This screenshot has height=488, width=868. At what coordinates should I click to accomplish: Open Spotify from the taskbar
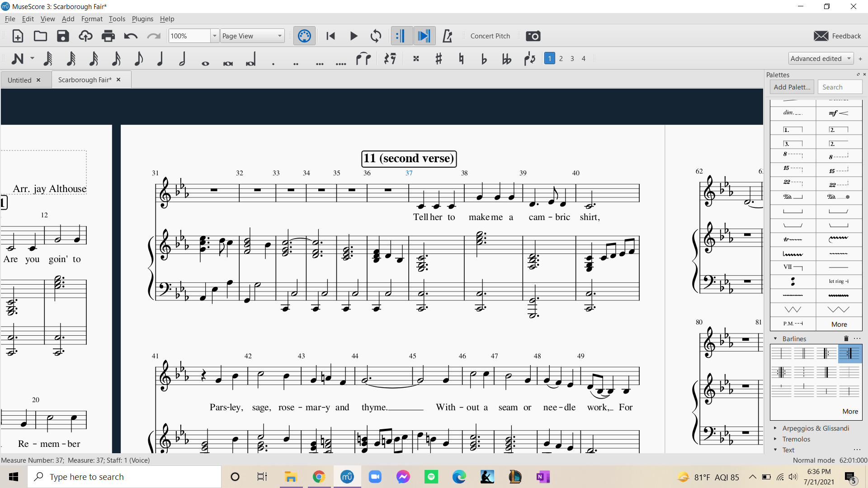pos(431,477)
